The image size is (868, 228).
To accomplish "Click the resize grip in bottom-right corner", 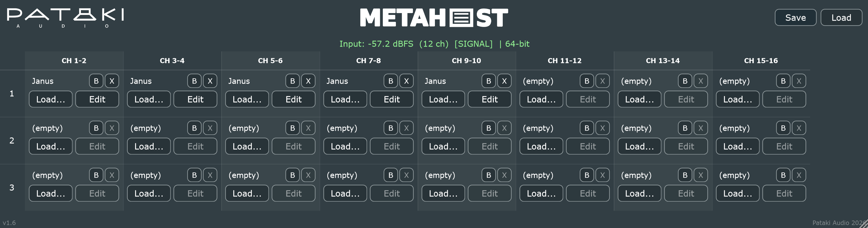I will (864, 224).
